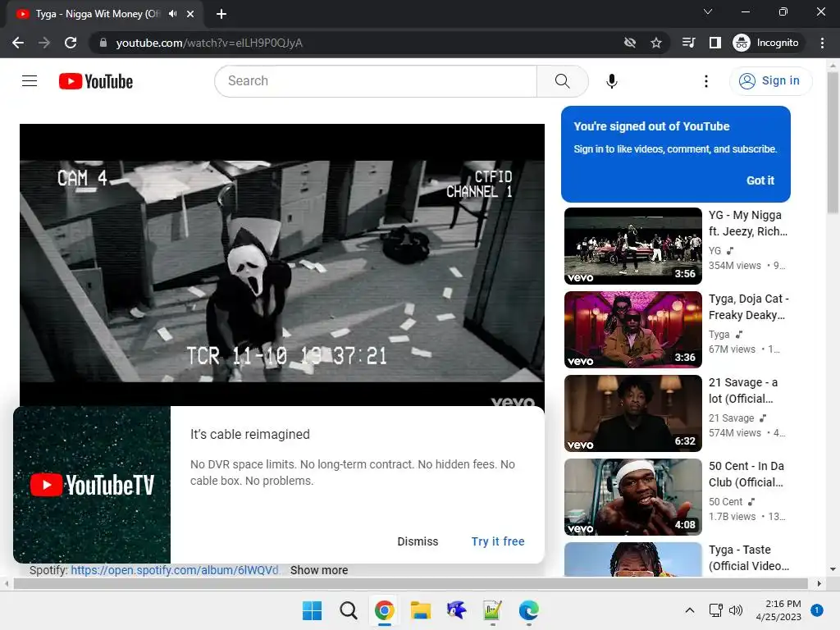Go back with browser back arrow
The image size is (840, 630).
coord(18,43)
